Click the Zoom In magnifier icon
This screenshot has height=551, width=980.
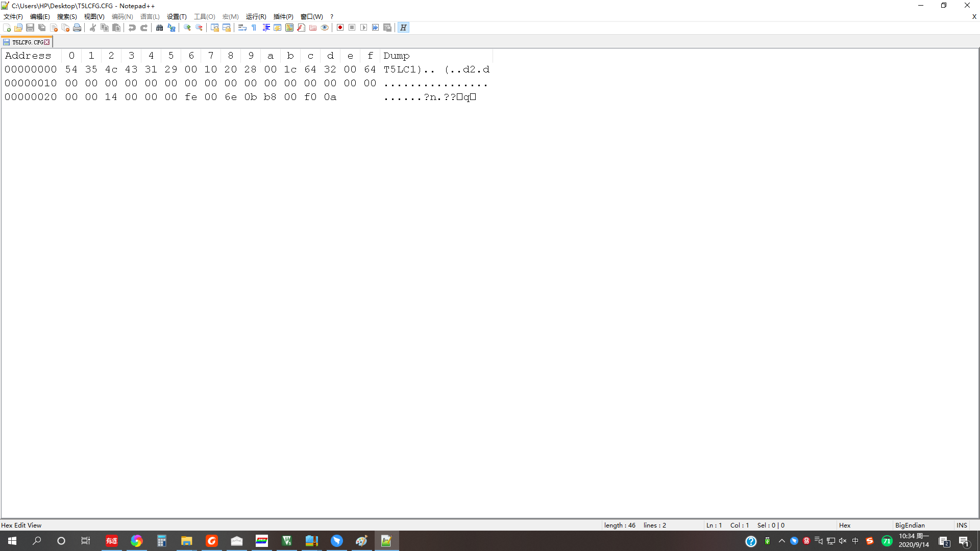click(187, 28)
